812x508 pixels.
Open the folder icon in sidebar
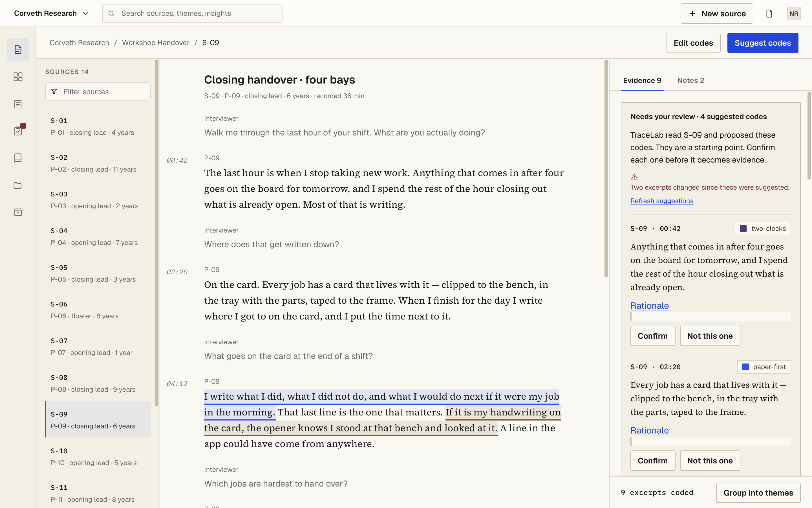pyautogui.click(x=18, y=185)
